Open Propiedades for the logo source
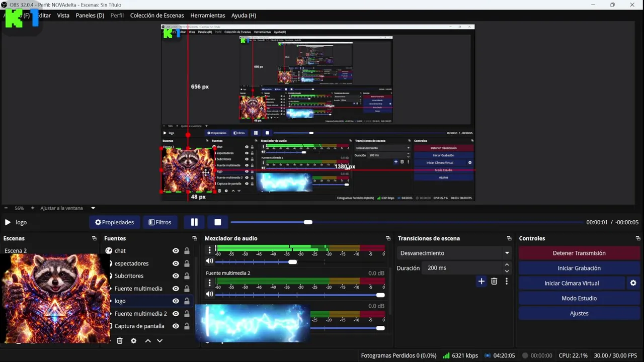The height and width of the screenshot is (362, 644). tap(114, 222)
